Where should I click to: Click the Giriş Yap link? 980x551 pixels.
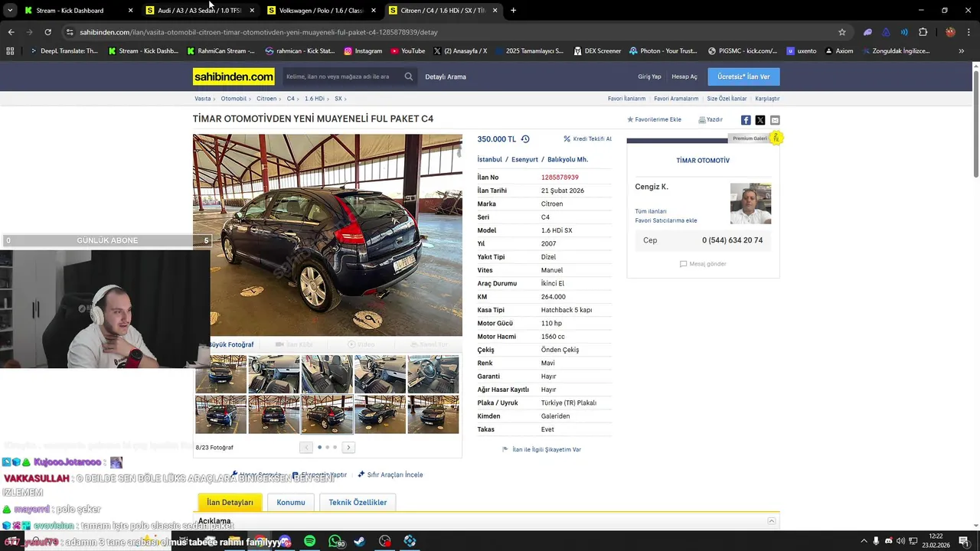pyautogui.click(x=649, y=77)
